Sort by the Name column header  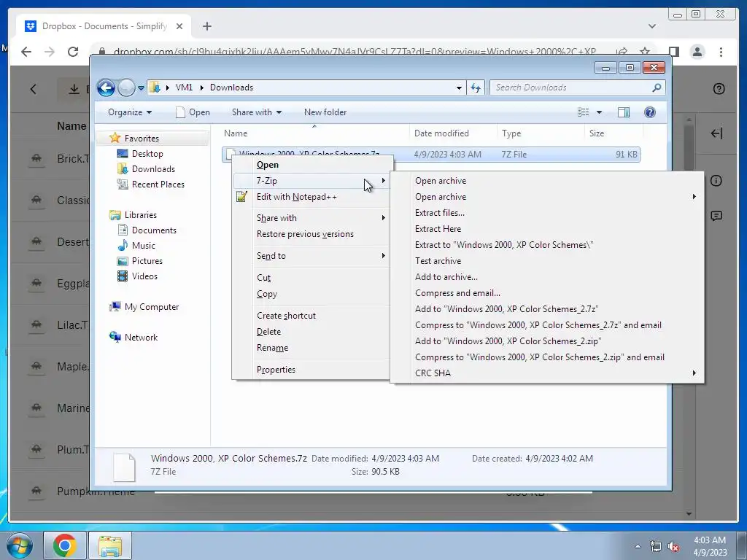coord(315,133)
